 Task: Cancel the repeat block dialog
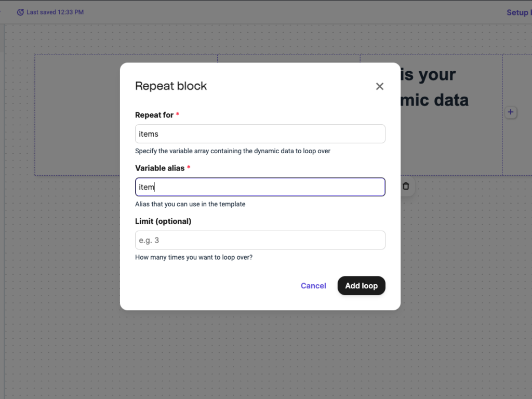click(x=313, y=286)
